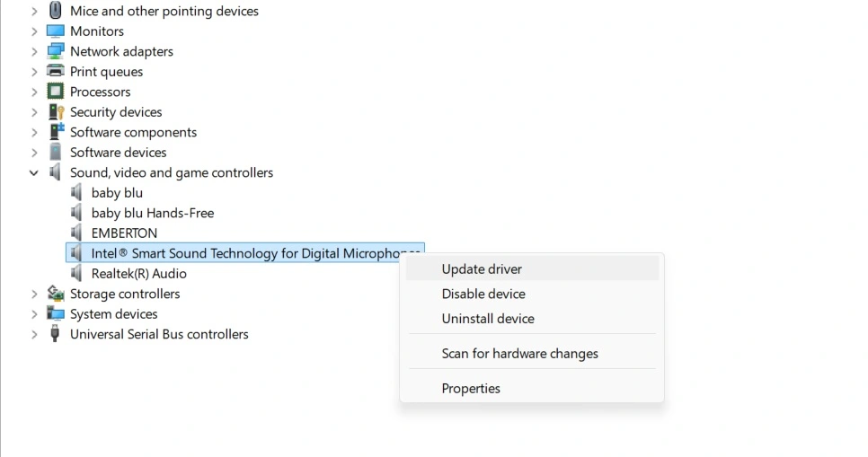Select the Sound, video and game controllers label
The height and width of the screenshot is (457, 868).
(x=171, y=172)
